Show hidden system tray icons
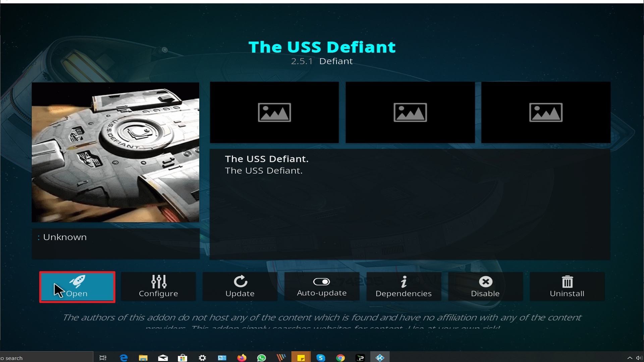This screenshot has height=362, width=644. pos(630,358)
